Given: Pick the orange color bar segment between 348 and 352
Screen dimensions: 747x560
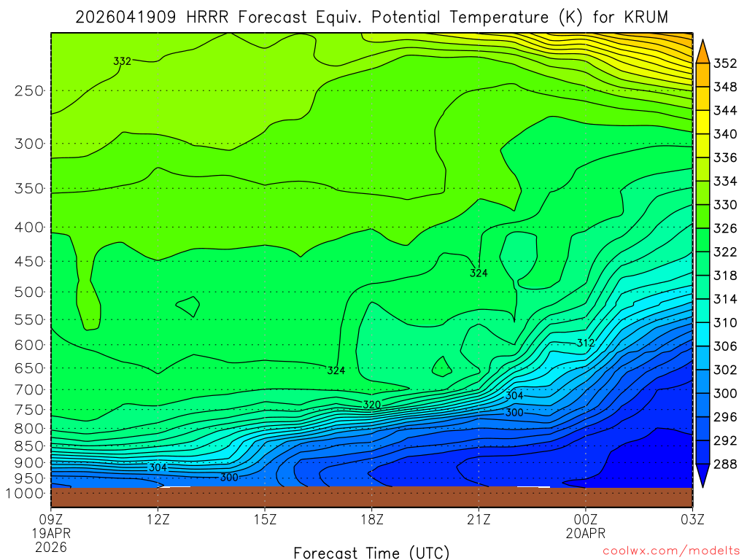Looking at the screenshot, I should coord(703,75).
